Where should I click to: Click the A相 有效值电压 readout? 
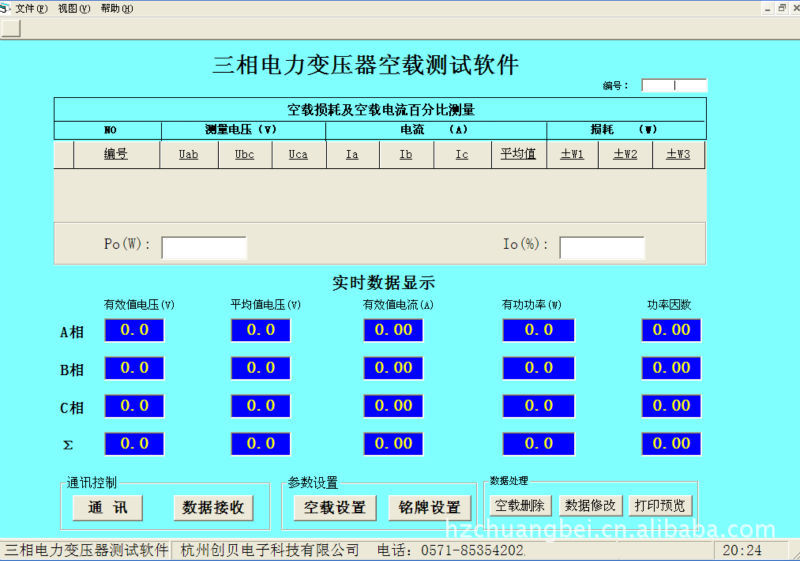134,330
